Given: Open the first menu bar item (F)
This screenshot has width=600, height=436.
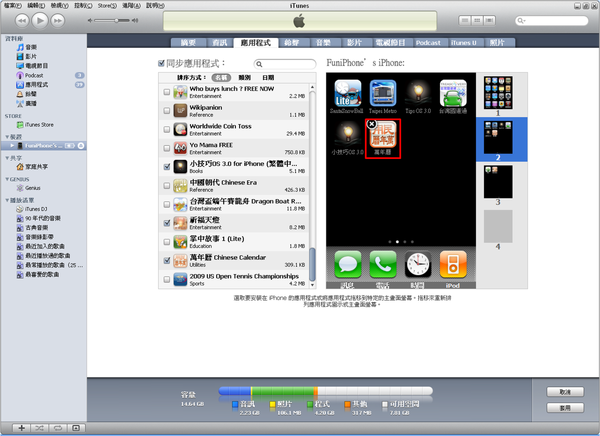Looking at the screenshot, I should 13,5.
